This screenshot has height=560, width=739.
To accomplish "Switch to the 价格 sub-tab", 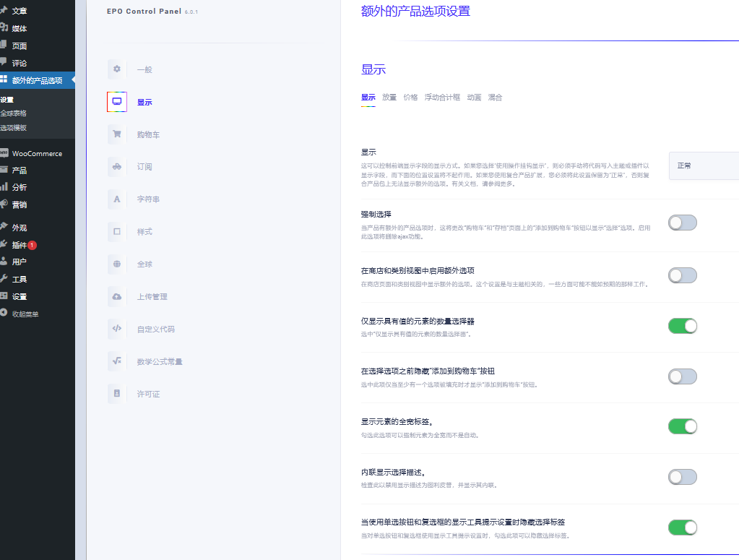I will pyautogui.click(x=410, y=98).
